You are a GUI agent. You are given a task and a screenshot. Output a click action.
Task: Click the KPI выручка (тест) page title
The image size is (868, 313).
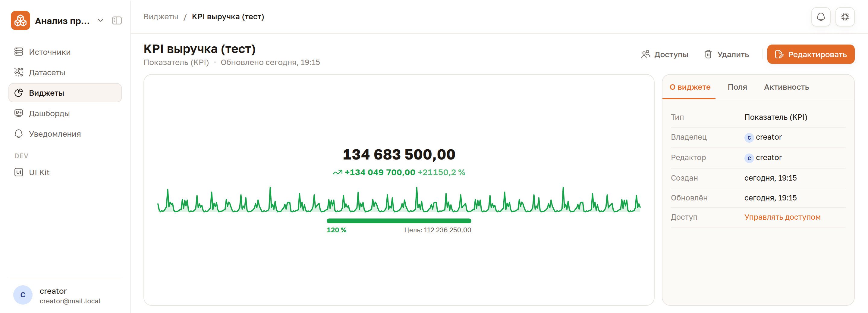200,49
